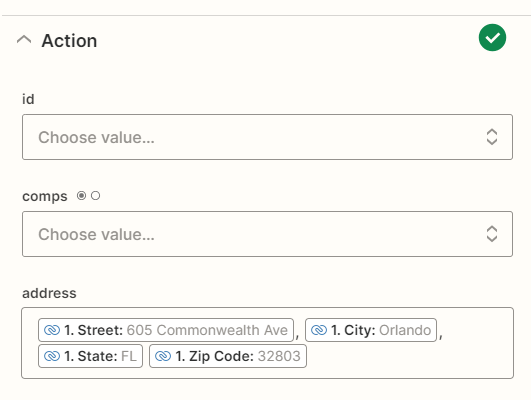Collapse the Action section chevron

(24, 40)
